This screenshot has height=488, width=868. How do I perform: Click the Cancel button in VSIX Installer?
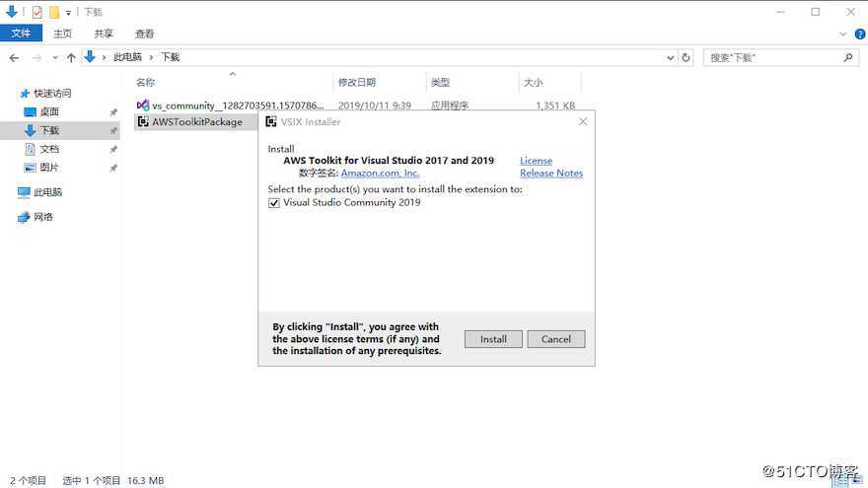(555, 339)
